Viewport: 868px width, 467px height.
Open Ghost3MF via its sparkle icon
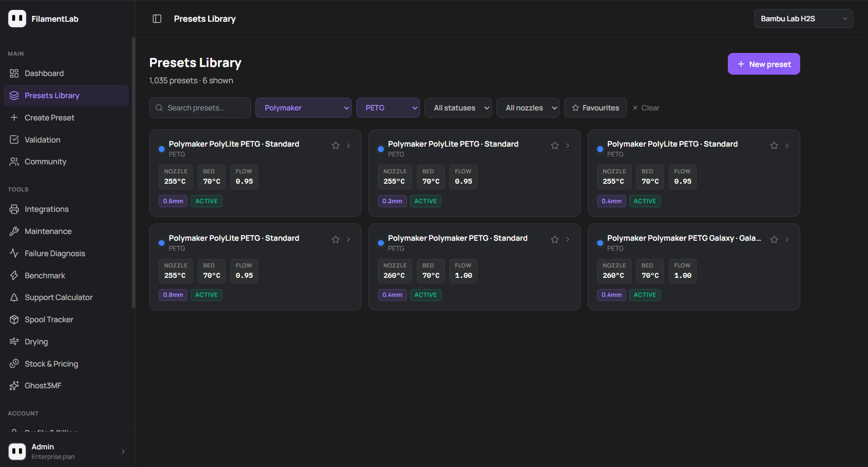pyautogui.click(x=14, y=386)
